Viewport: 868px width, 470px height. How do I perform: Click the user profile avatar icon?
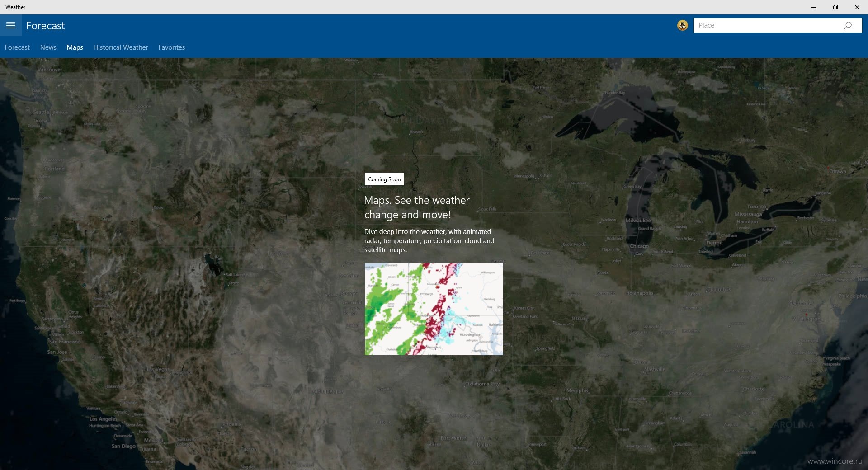click(682, 25)
